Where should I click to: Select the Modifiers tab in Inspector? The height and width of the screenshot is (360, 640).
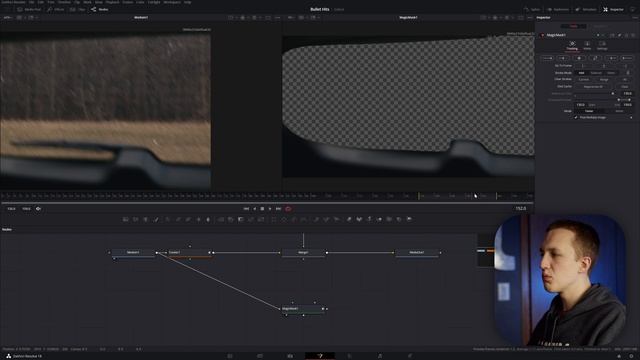coord(600,26)
